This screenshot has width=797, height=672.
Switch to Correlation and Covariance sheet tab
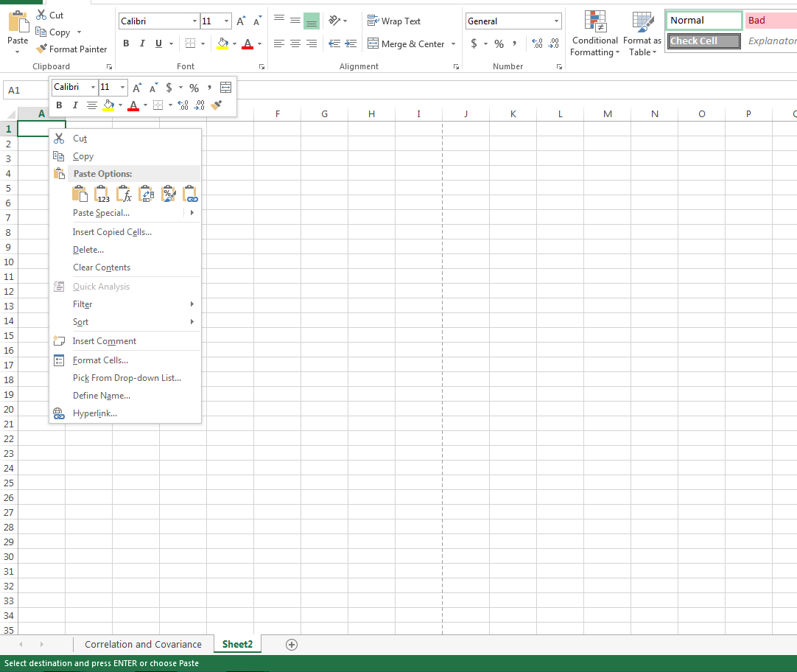143,645
